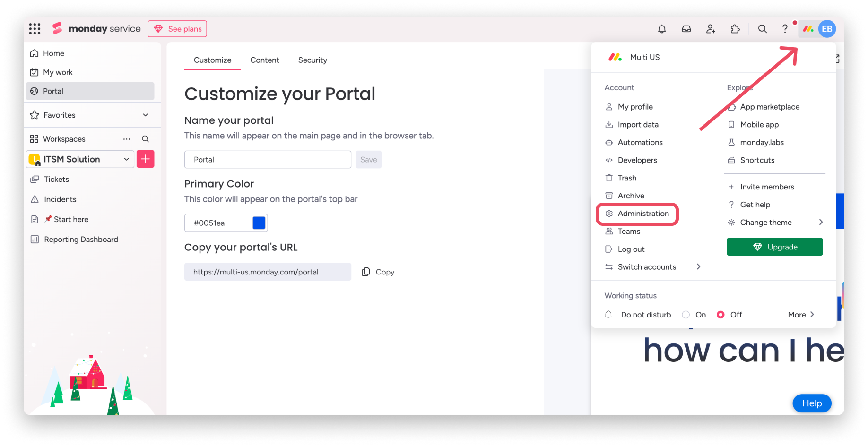
Task: Open notifications via the bell icon
Action: click(x=662, y=29)
